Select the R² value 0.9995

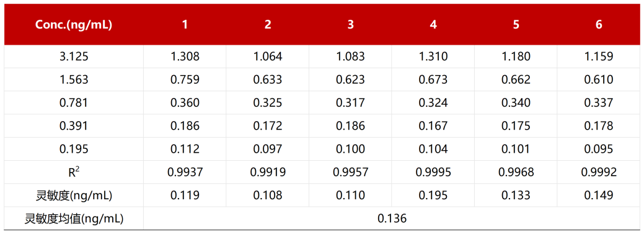coord(433,172)
